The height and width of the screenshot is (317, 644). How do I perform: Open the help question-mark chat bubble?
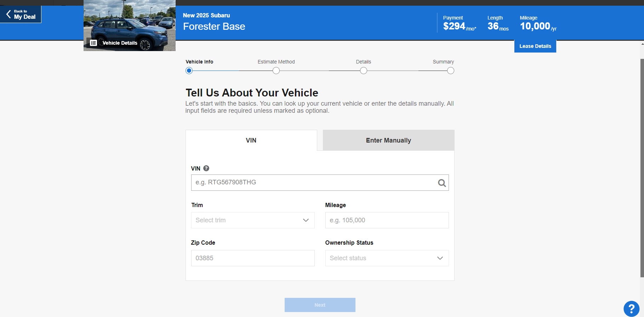pos(631,309)
